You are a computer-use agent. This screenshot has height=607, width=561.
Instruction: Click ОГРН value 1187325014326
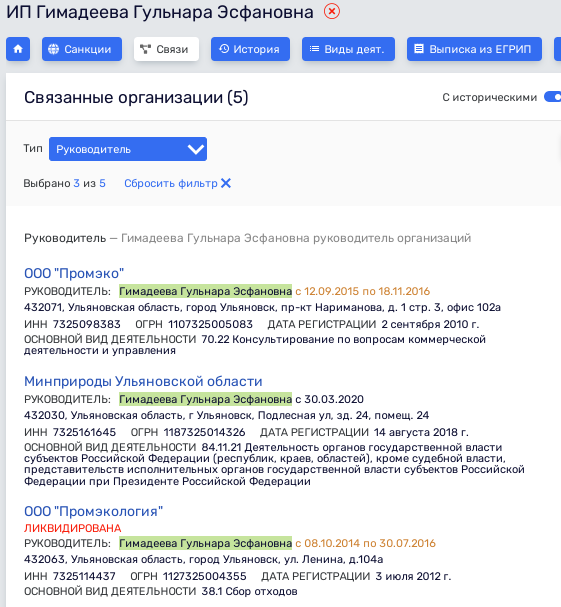(204, 432)
